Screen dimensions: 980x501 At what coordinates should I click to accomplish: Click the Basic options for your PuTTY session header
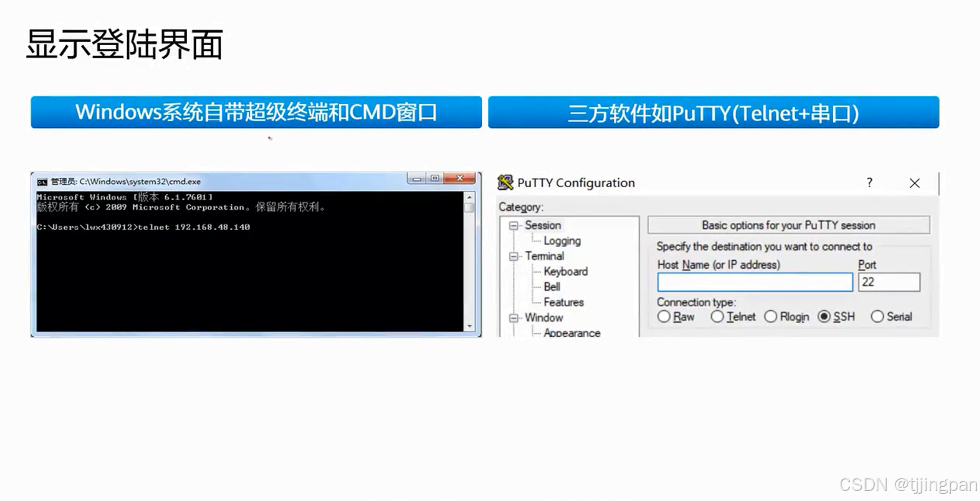click(x=789, y=225)
